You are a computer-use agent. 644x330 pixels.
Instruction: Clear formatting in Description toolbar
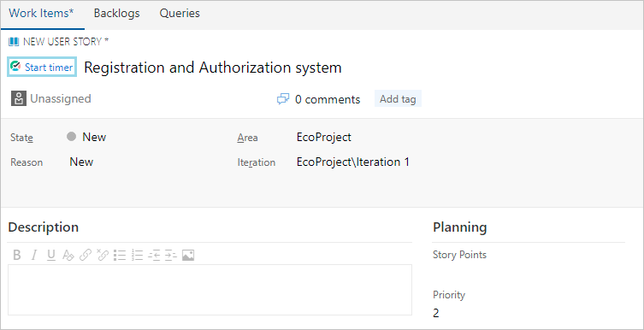(68, 255)
